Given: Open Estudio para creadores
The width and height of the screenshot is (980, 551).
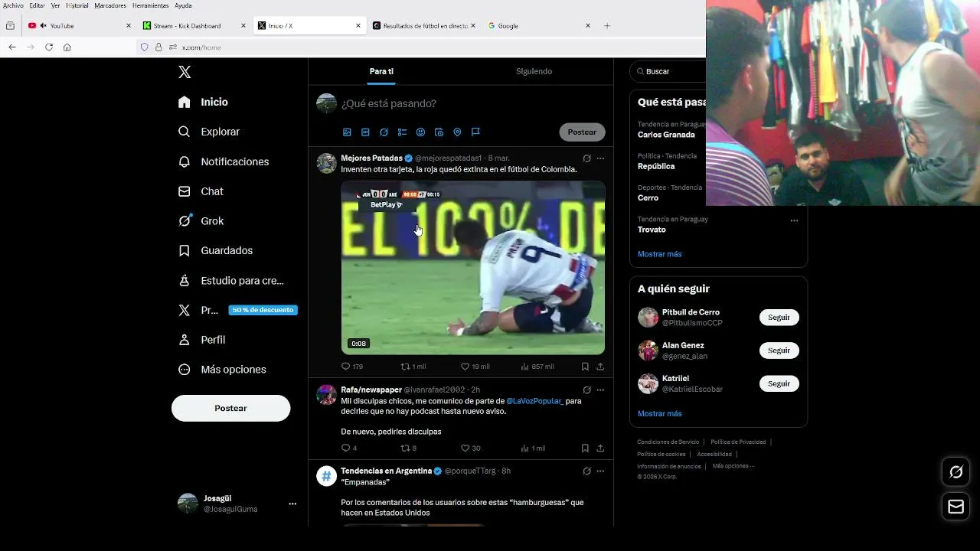Looking at the screenshot, I should [x=230, y=280].
